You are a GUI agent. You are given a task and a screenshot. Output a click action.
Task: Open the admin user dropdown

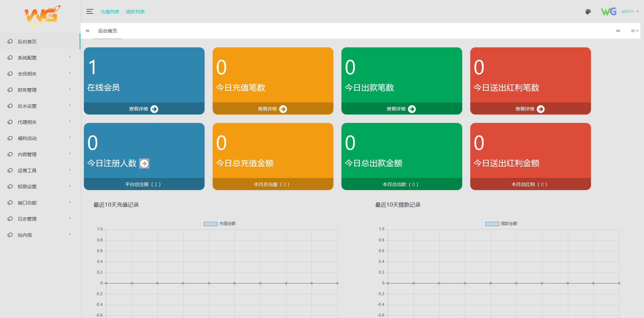coord(630,11)
